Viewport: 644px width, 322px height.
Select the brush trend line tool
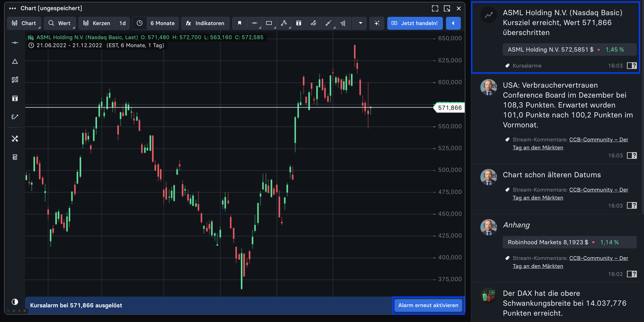(328, 23)
